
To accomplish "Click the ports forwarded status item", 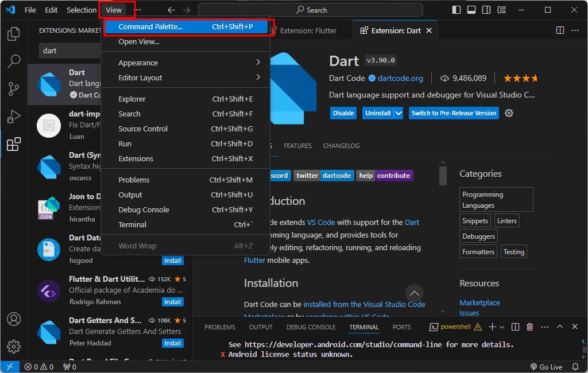I will point(69,367).
